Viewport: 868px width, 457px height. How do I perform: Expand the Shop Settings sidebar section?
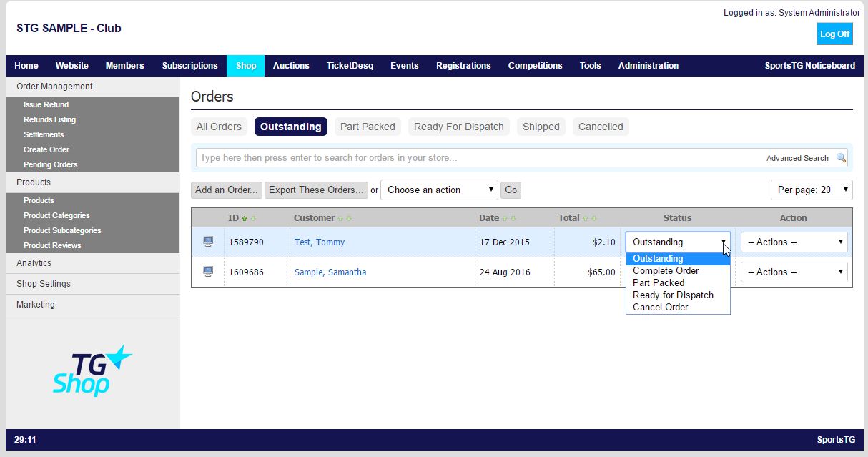[92, 284]
